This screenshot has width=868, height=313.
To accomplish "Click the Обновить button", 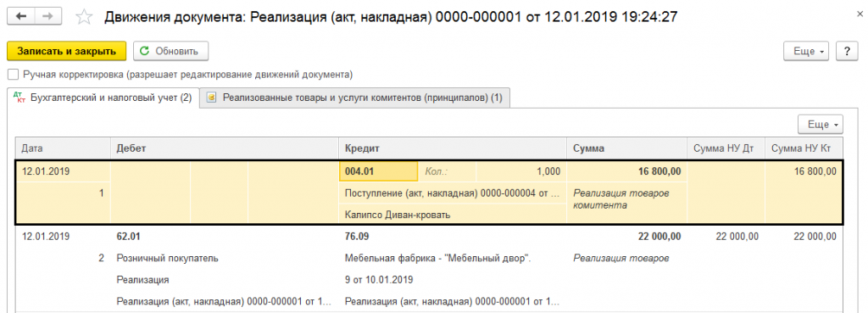I will (170, 51).
